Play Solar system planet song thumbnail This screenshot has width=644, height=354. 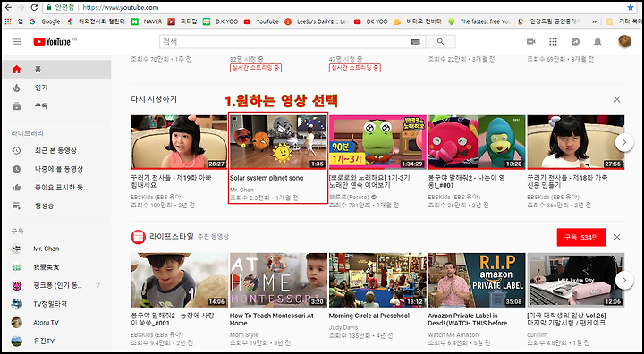tap(278, 142)
